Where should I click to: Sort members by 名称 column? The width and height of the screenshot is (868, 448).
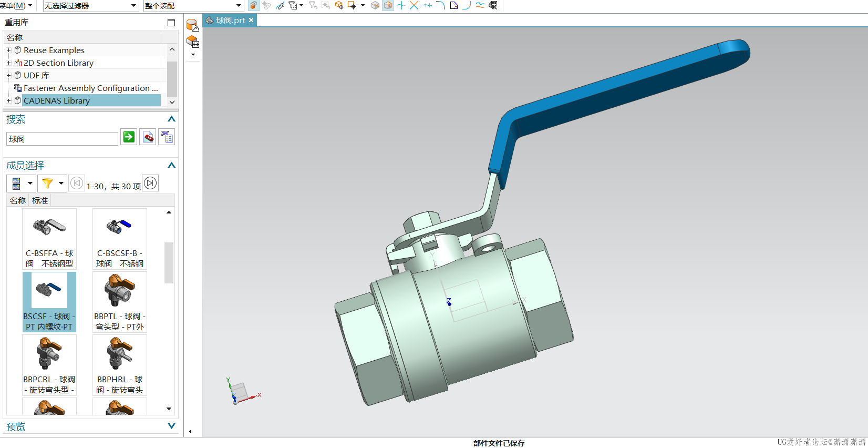tap(18, 200)
